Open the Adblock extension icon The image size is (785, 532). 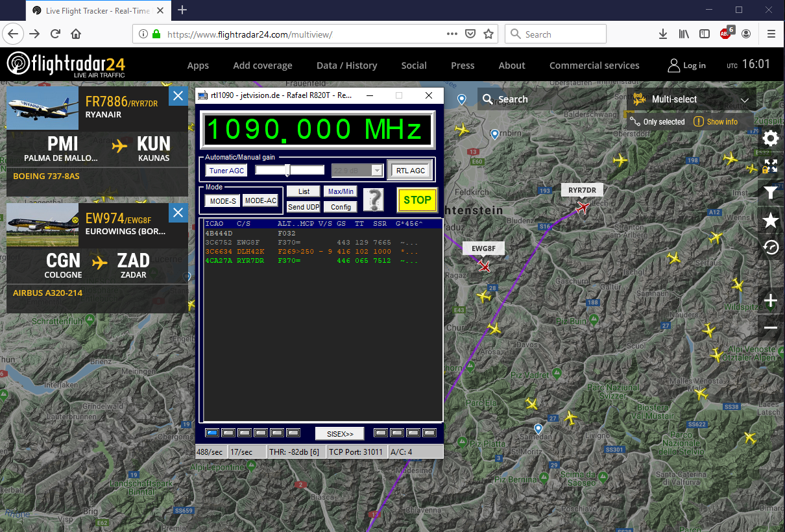coord(727,33)
